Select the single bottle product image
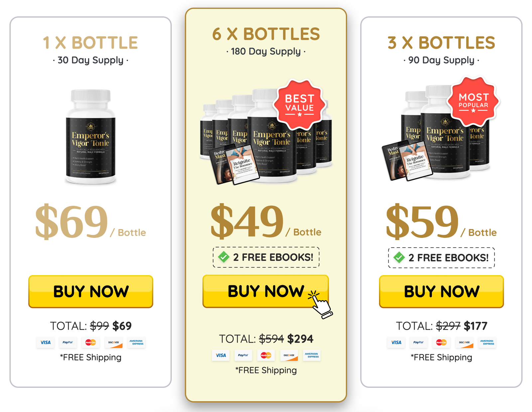532x412 pixels. pos(91,137)
